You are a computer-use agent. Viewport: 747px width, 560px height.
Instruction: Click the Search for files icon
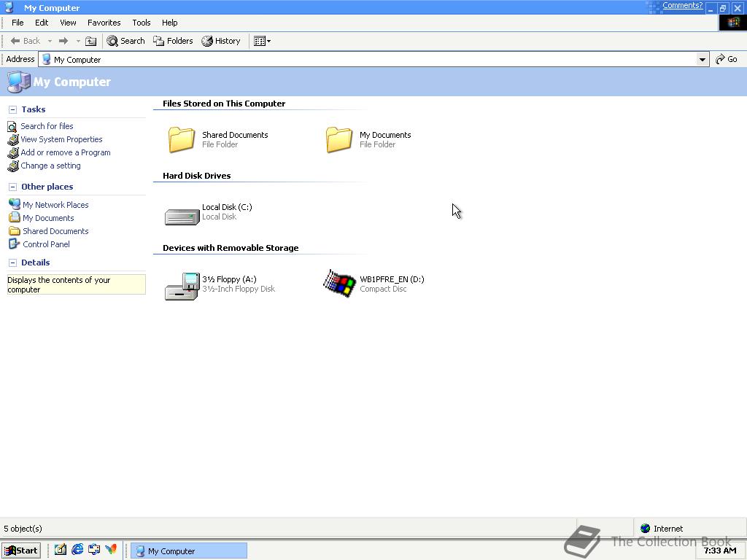(x=12, y=127)
